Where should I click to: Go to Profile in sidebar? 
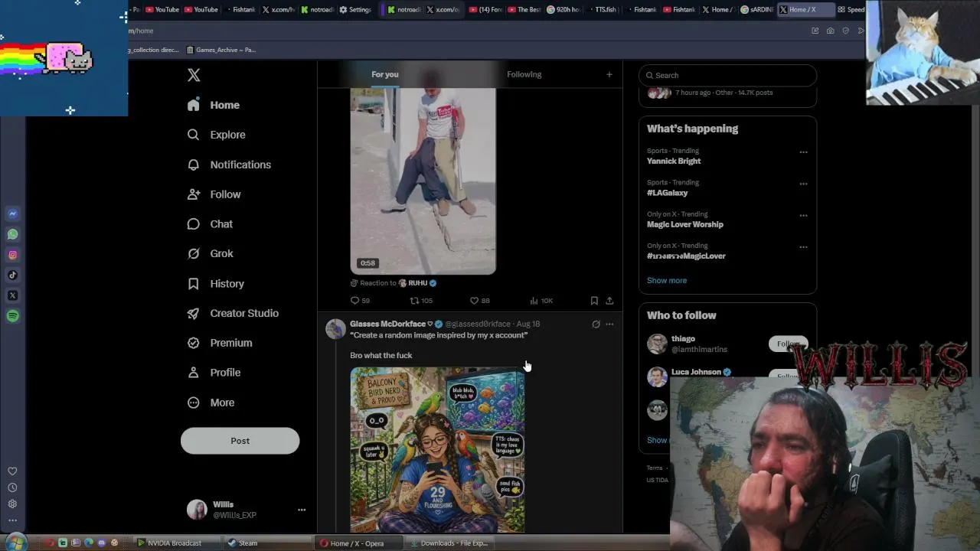pyautogui.click(x=214, y=373)
